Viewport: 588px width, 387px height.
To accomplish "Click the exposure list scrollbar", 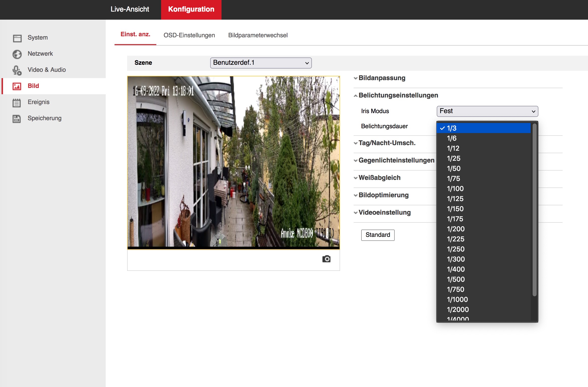I will point(534,209).
